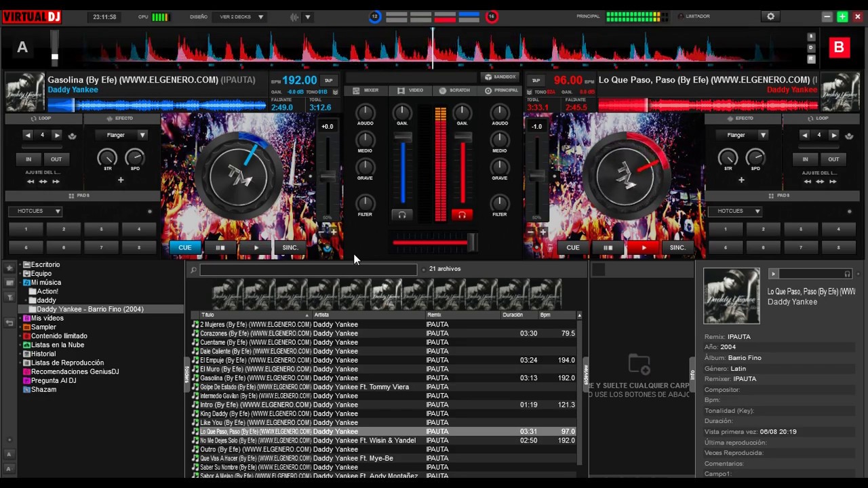Image resolution: width=868 pixels, height=488 pixels.
Task: Click the deck B smart loop icon beside loop size
Action: pos(850,136)
